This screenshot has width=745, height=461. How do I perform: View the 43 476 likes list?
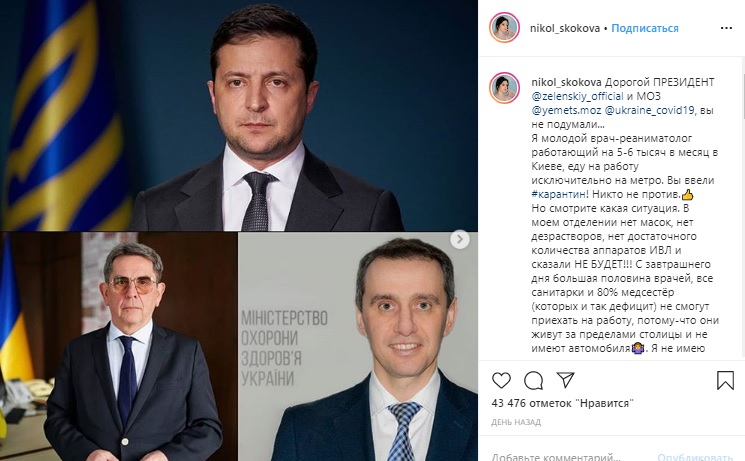tap(563, 403)
